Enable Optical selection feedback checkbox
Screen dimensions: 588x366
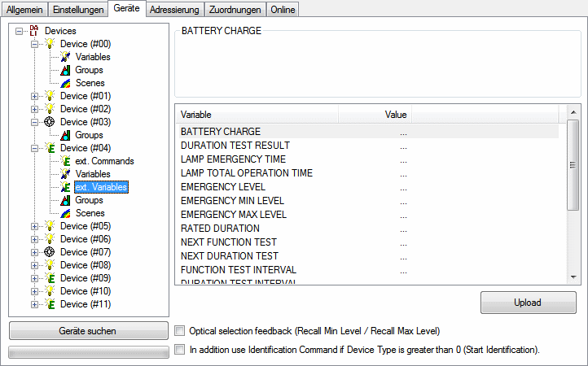(x=180, y=331)
